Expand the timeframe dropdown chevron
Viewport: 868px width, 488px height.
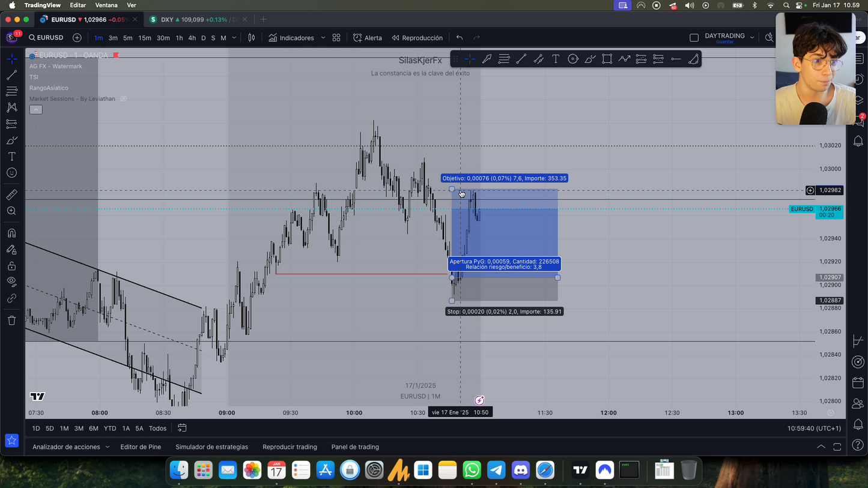point(234,38)
